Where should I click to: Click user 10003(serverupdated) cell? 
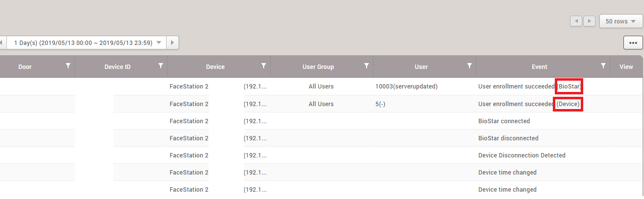coord(406,87)
